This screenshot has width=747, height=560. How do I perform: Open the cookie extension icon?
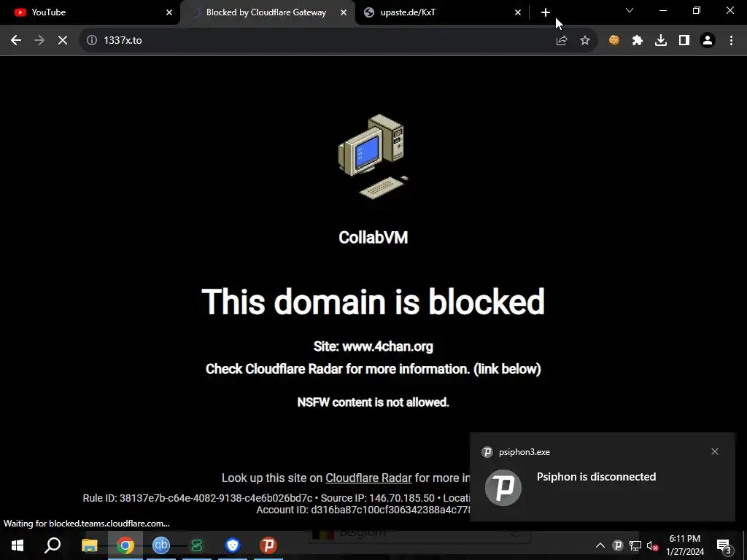pos(614,41)
